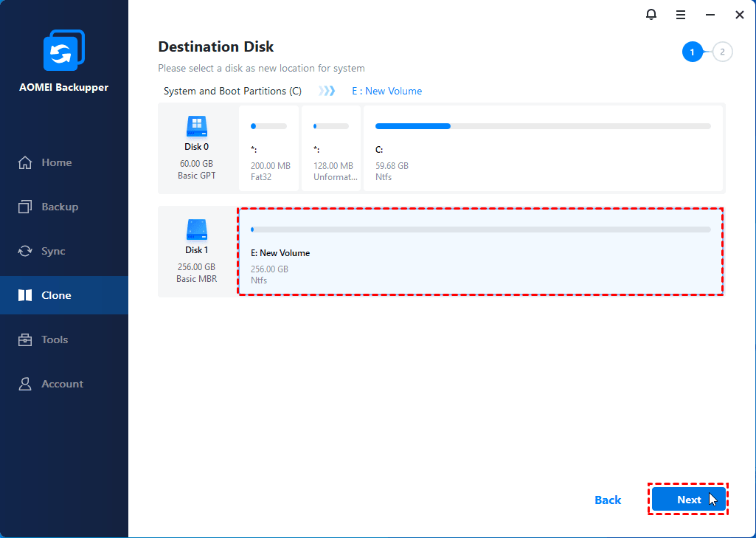
Task: Select the C: 59.68 GB Ntfs partition
Action: (543, 149)
